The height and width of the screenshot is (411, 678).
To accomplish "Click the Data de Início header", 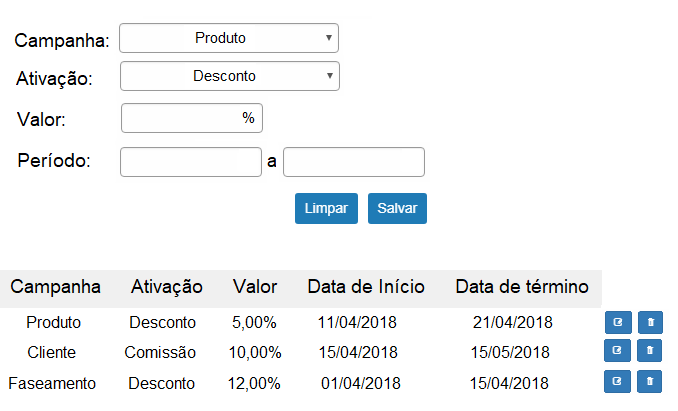I will tap(366, 287).
